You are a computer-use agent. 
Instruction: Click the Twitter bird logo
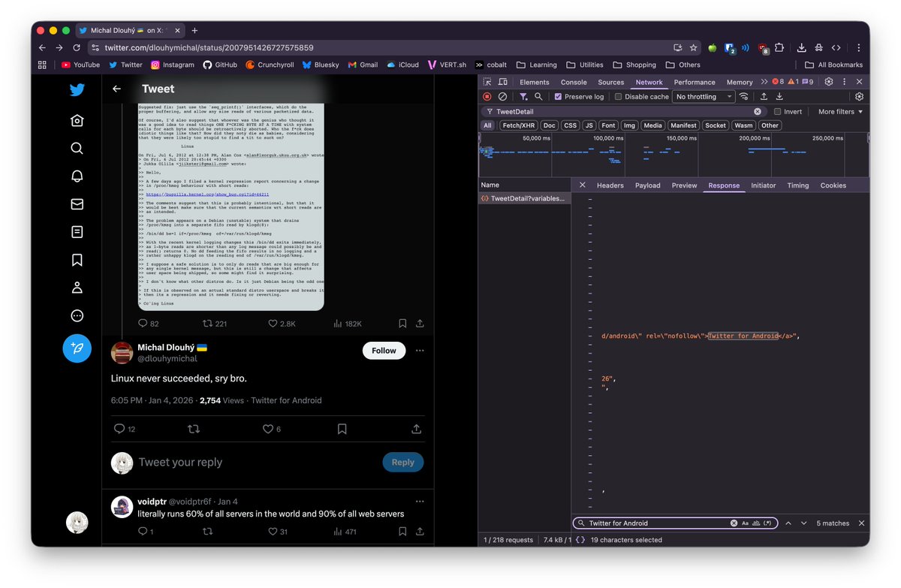[77, 90]
